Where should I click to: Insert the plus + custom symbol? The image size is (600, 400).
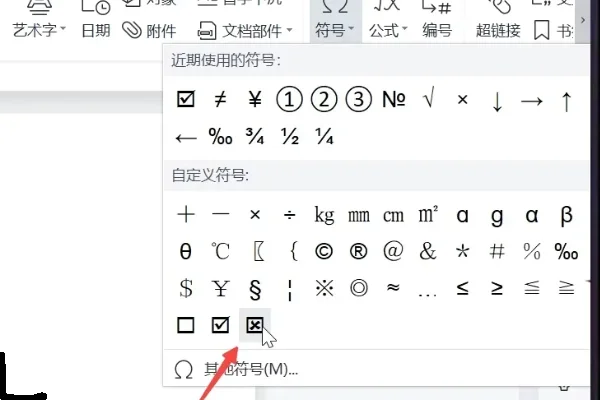tap(186, 214)
